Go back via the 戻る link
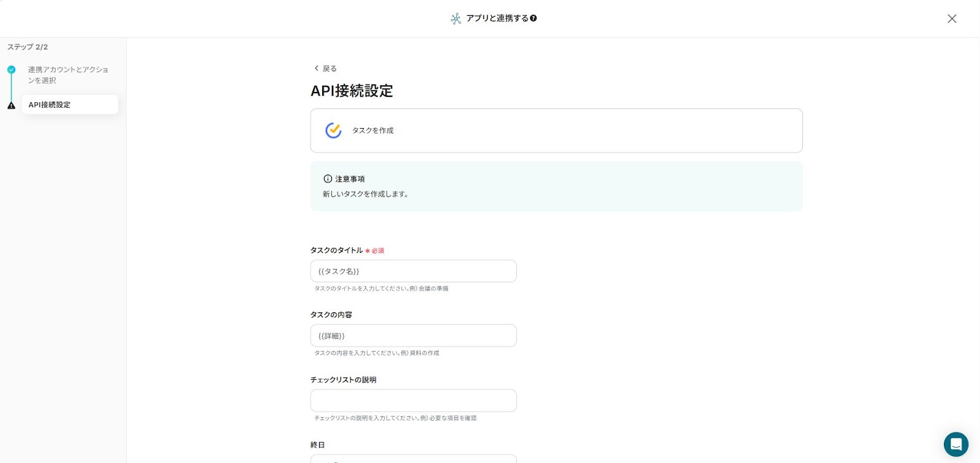980x463 pixels. 330,69
